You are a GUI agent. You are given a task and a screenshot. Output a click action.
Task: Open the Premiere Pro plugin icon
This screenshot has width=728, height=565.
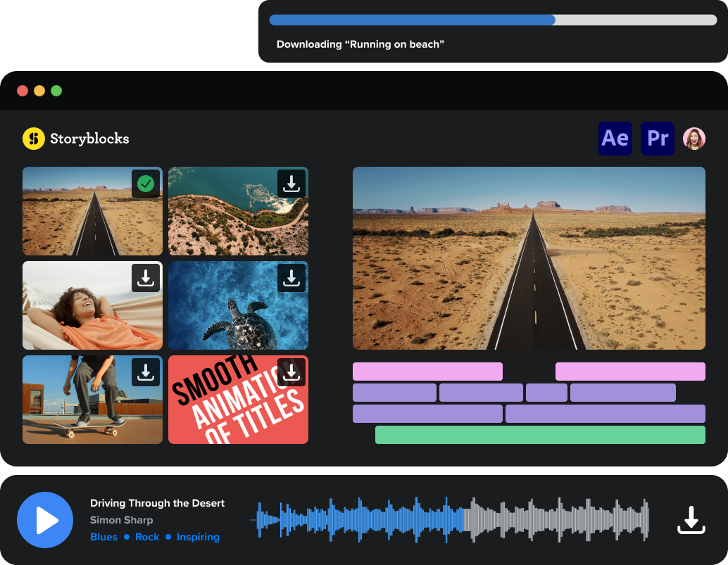(x=657, y=139)
